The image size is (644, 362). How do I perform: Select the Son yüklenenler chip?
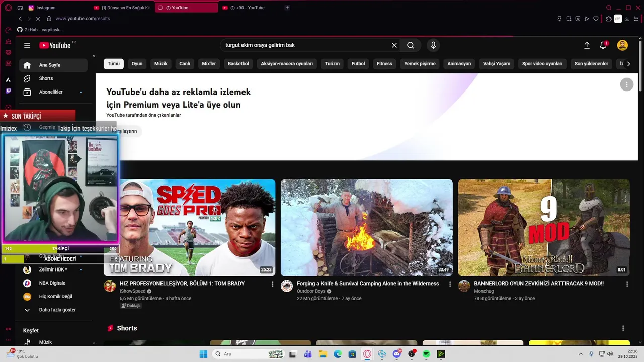(592, 64)
